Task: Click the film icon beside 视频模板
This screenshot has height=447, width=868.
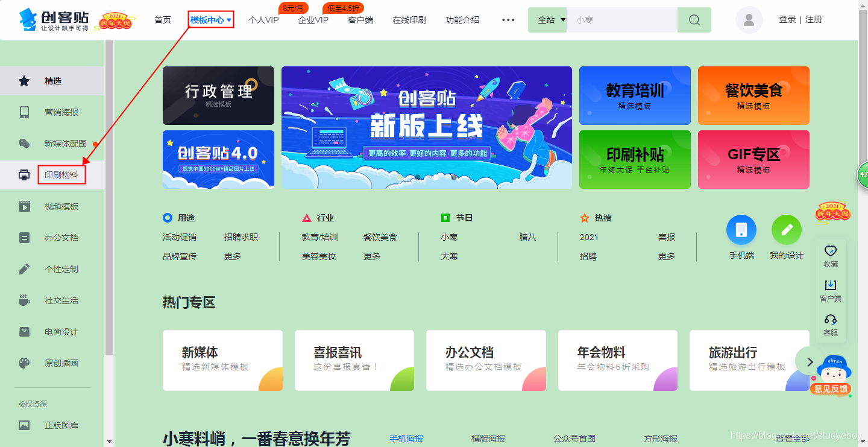Action: click(24, 206)
